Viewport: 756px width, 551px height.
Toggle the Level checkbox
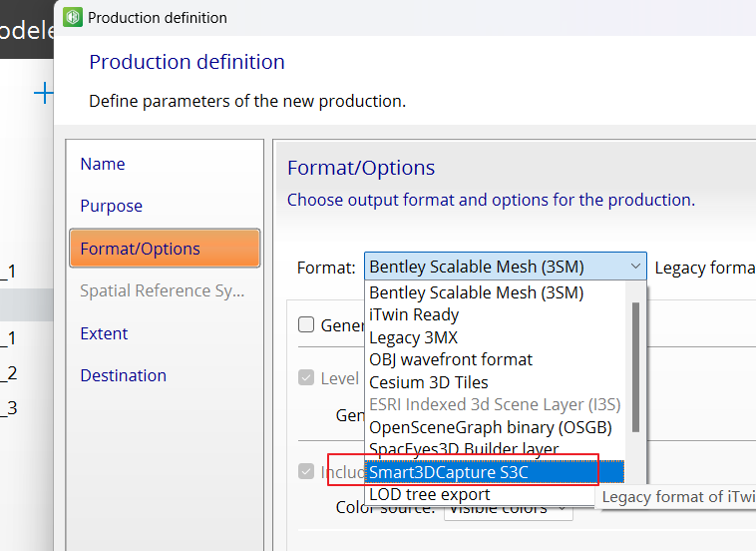[307, 378]
